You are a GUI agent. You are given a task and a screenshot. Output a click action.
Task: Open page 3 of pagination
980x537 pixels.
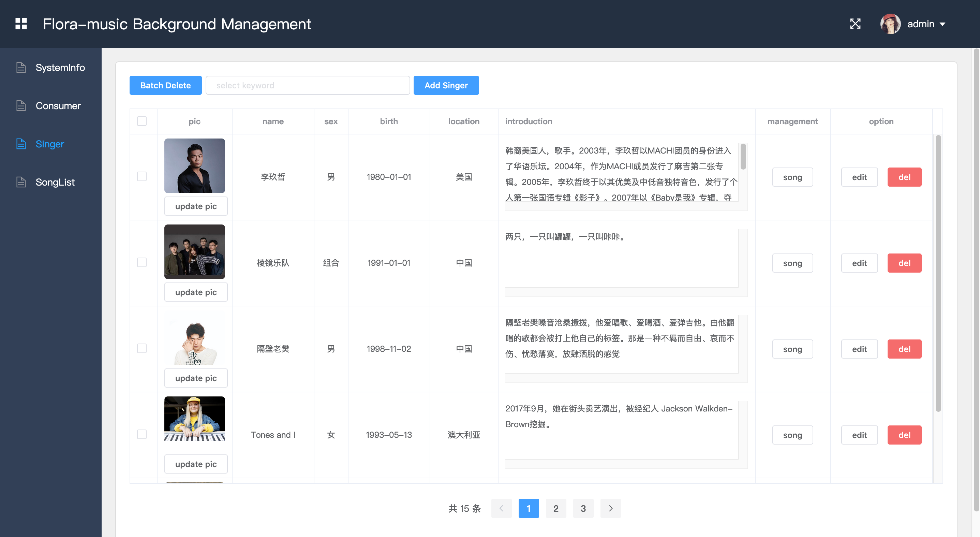[583, 508]
